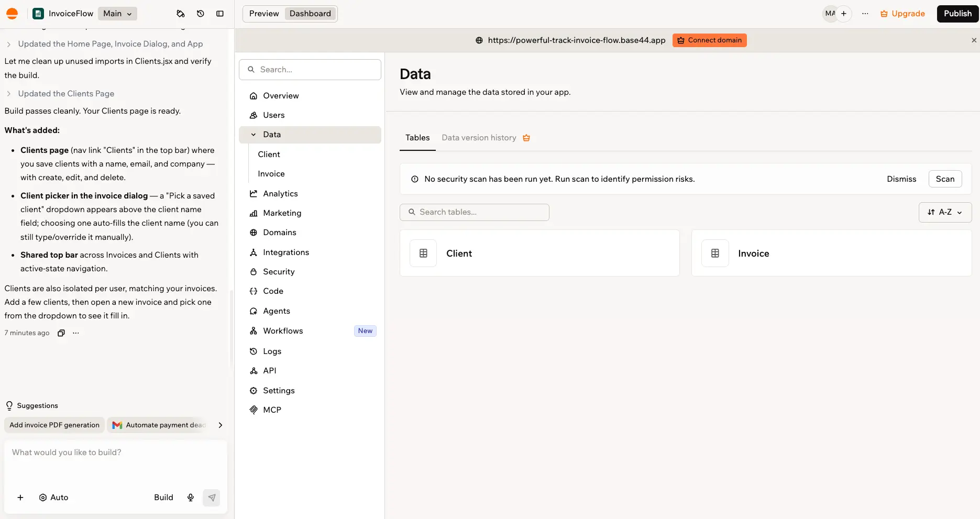Open the Invoice table card
The height and width of the screenshot is (519, 980).
pyautogui.click(x=831, y=253)
